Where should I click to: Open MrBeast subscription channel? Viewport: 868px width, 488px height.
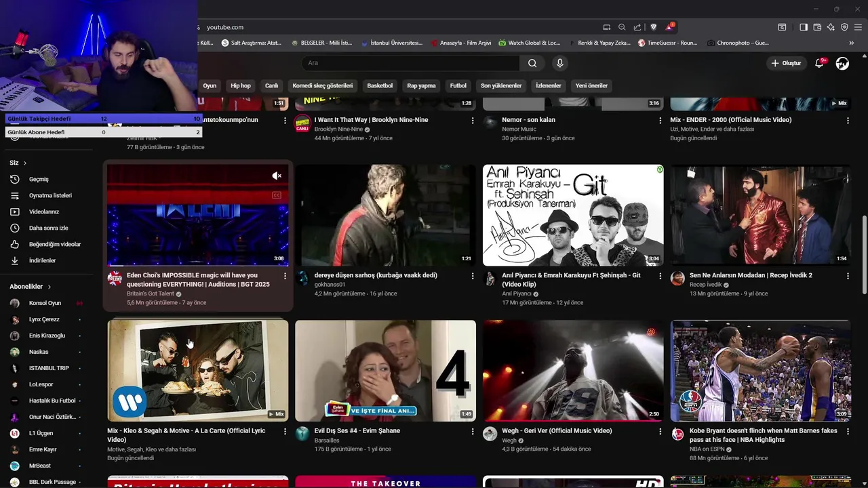coord(40,466)
